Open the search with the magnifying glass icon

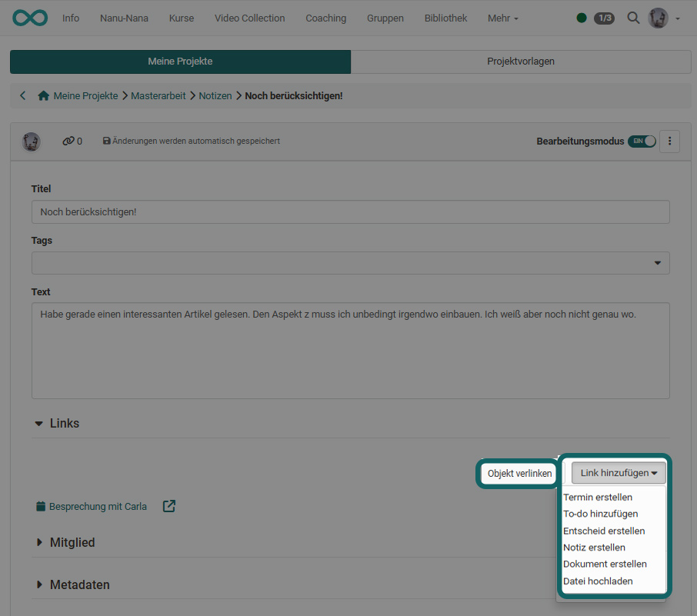[x=633, y=18]
